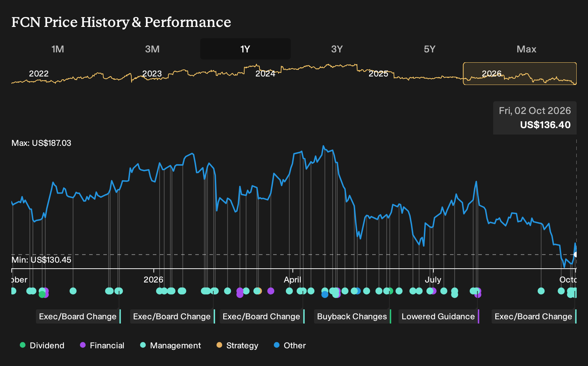This screenshot has height=366, width=588.
Task: Toggle the Dividend legend filter
Action: [42, 345]
